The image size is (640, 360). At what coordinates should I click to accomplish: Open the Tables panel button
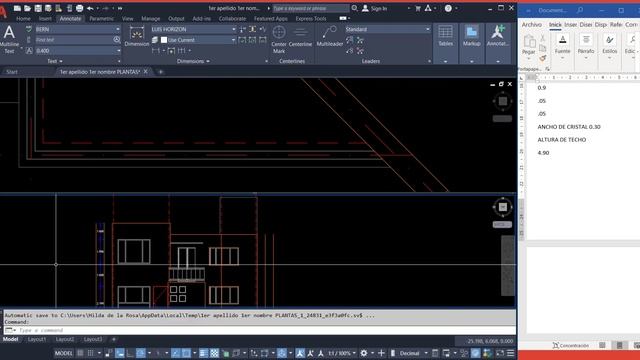point(445,43)
